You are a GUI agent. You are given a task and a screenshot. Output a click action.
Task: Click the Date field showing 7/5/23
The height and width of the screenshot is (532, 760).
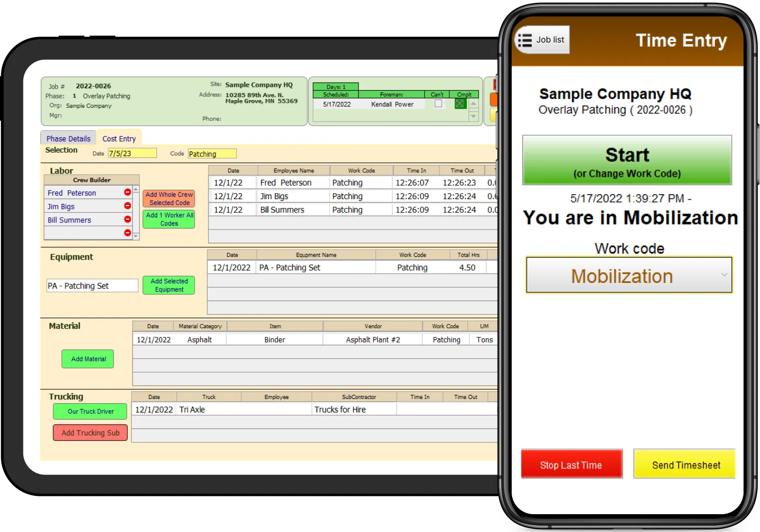click(x=132, y=153)
